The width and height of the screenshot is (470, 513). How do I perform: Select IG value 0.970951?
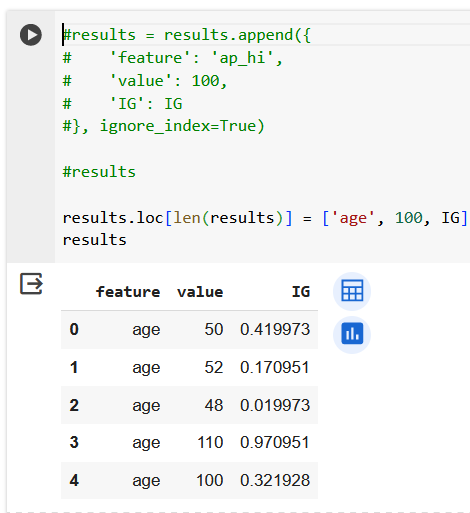[275, 442]
